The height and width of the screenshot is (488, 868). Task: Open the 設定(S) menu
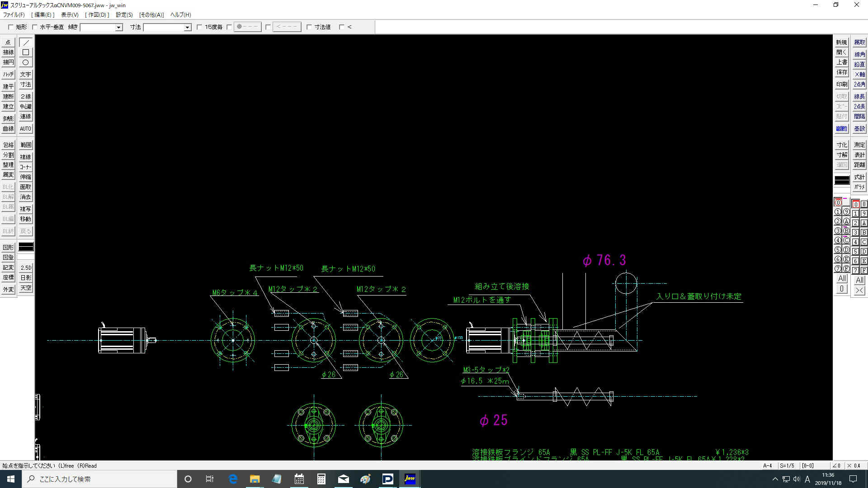pyautogui.click(x=124, y=15)
